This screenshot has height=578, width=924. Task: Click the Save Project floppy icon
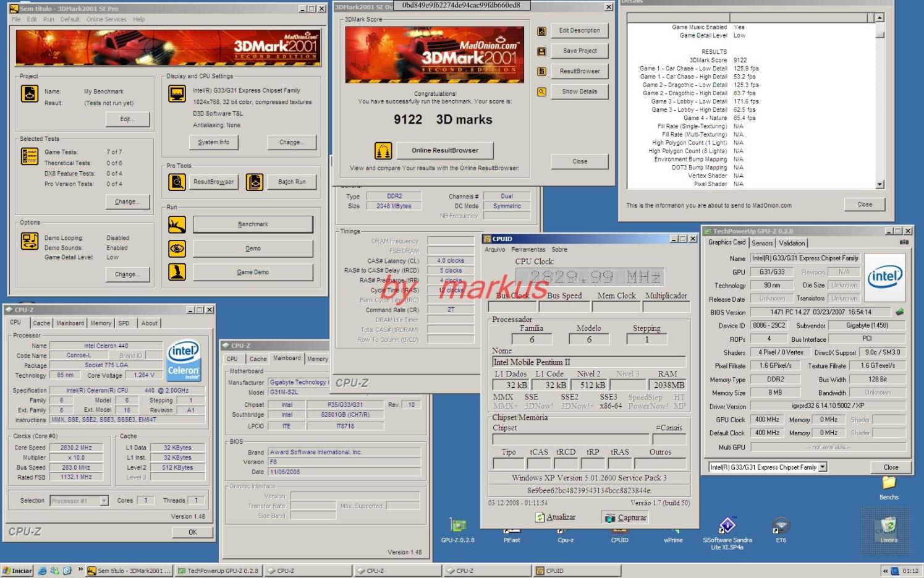(x=541, y=51)
